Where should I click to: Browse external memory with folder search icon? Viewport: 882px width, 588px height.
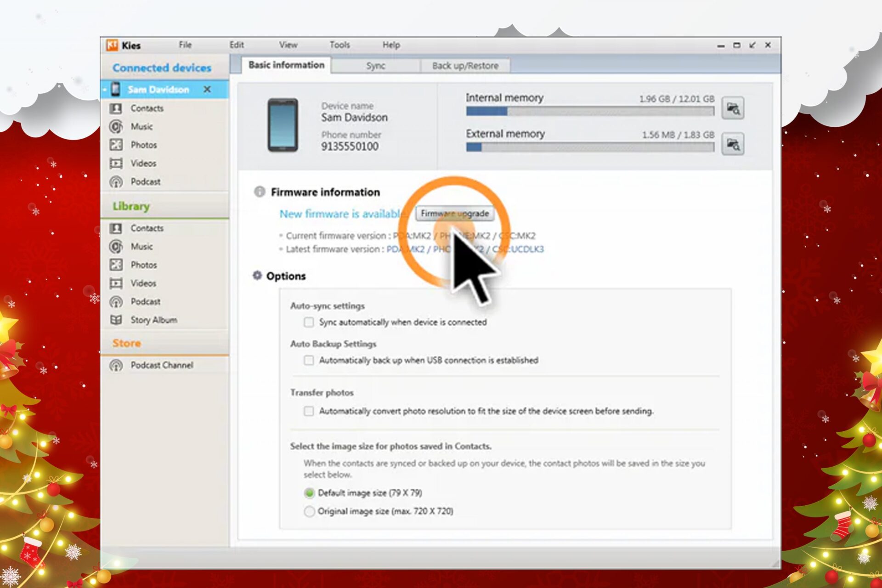tap(732, 145)
